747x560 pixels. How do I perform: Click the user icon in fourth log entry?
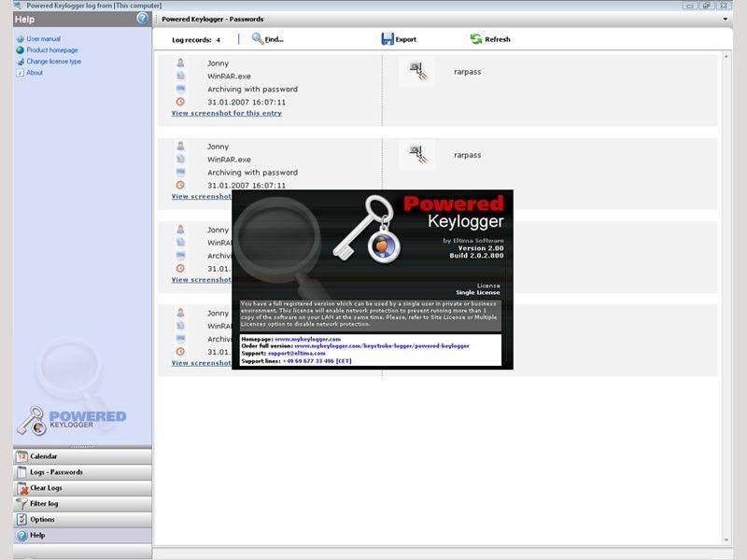(x=180, y=313)
